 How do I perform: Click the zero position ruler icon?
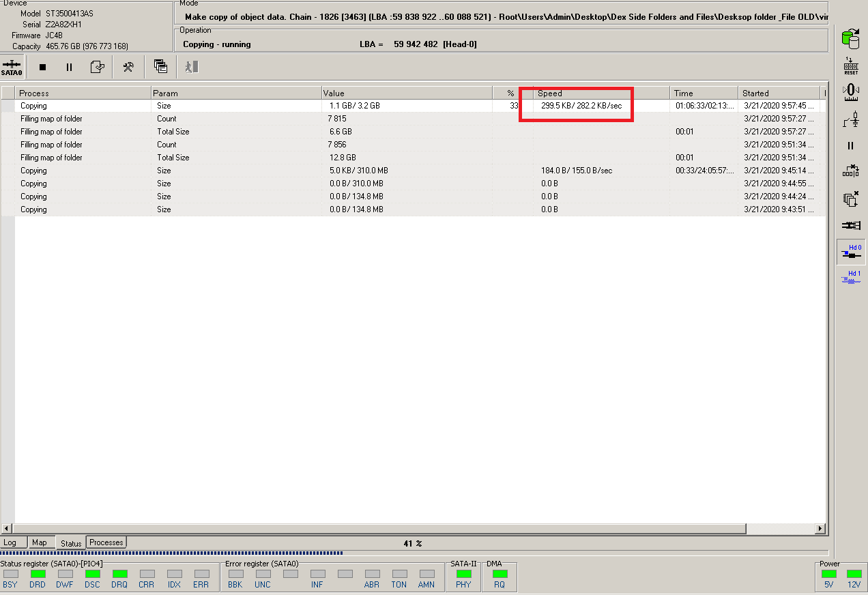click(x=851, y=92)
